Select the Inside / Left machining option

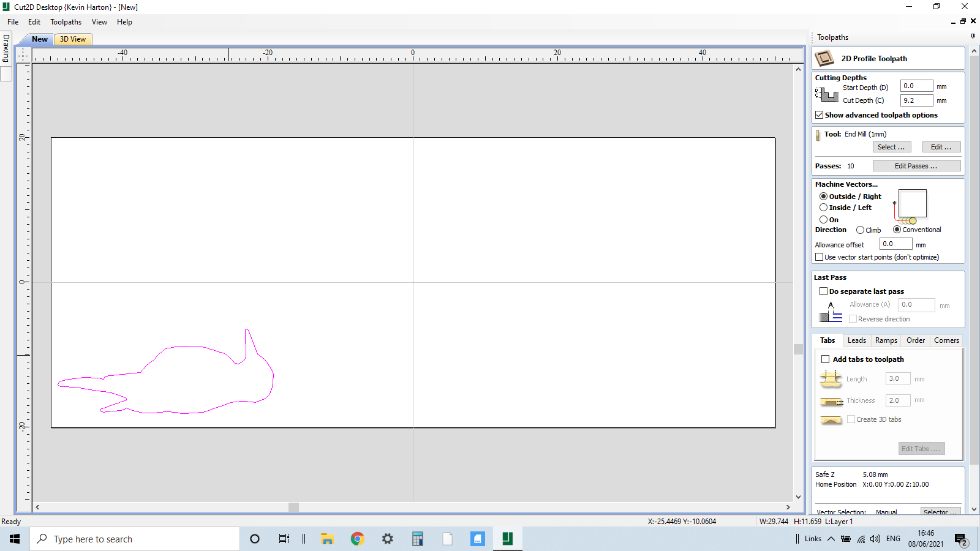(x=824, y=208)
